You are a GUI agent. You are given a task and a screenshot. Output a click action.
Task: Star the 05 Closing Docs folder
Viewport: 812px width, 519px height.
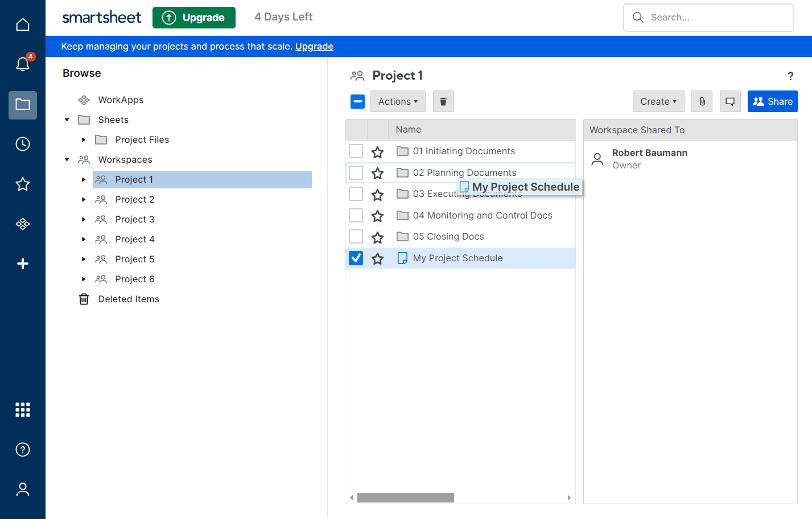(377, 237)
